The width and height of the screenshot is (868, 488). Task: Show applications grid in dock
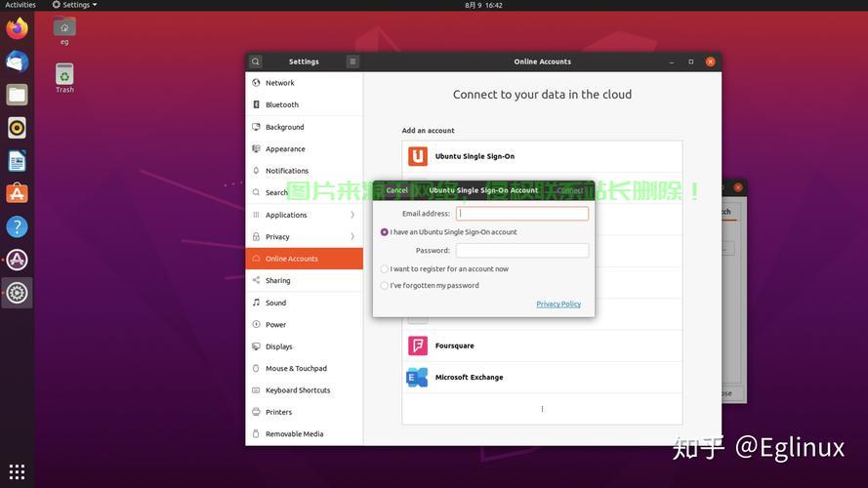(17, 471)
